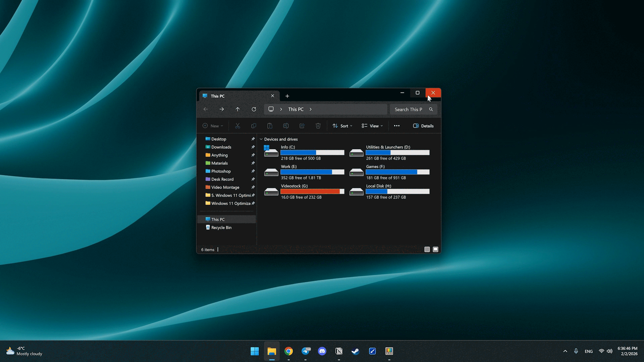Open the See more ellipsis menu
The width and height of the screenshot is (644, 362).
397,126
